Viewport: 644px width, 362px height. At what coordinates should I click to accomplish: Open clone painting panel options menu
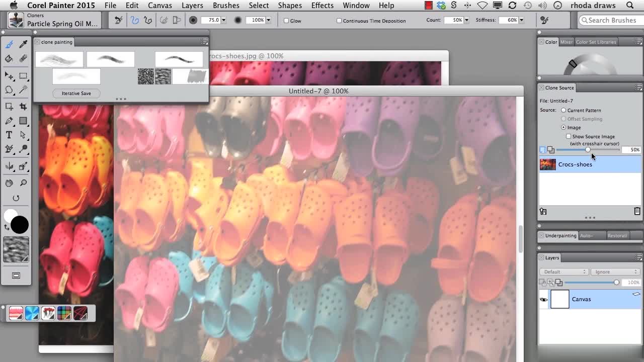[x=204, y=42]
